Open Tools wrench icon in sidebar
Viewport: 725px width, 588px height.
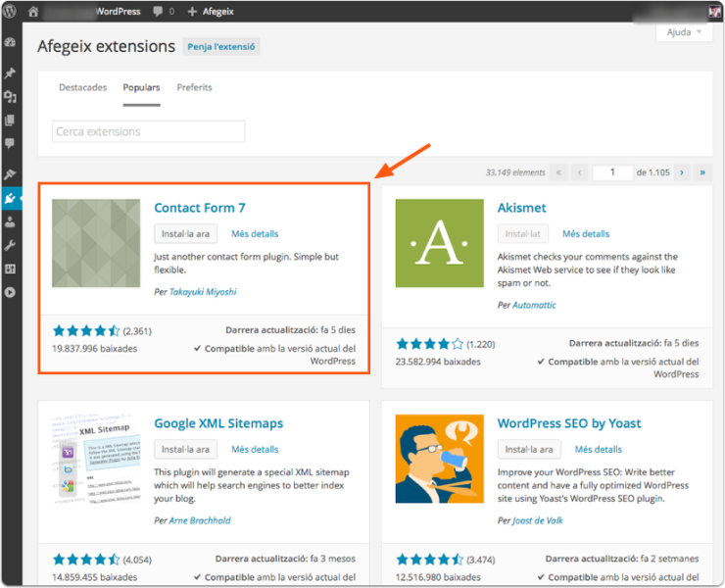coord(10,245)
